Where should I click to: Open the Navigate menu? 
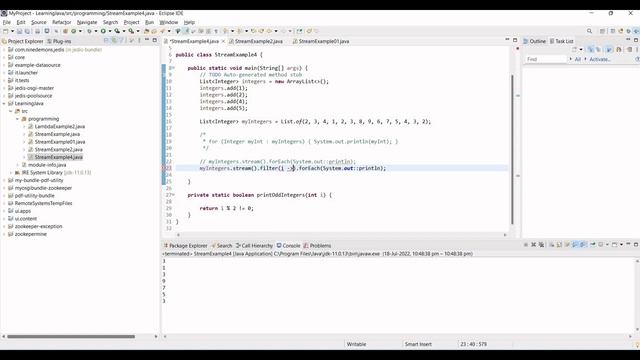[x=87, y=22]
